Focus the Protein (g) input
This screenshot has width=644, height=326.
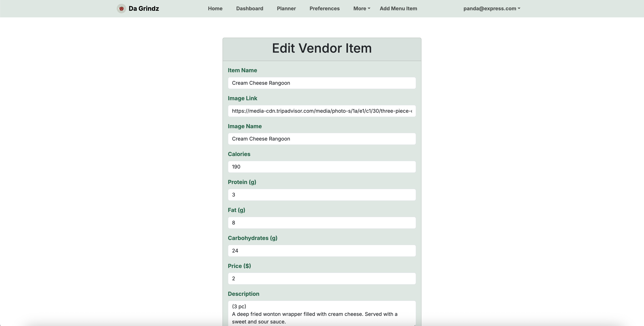click(322, 195)
